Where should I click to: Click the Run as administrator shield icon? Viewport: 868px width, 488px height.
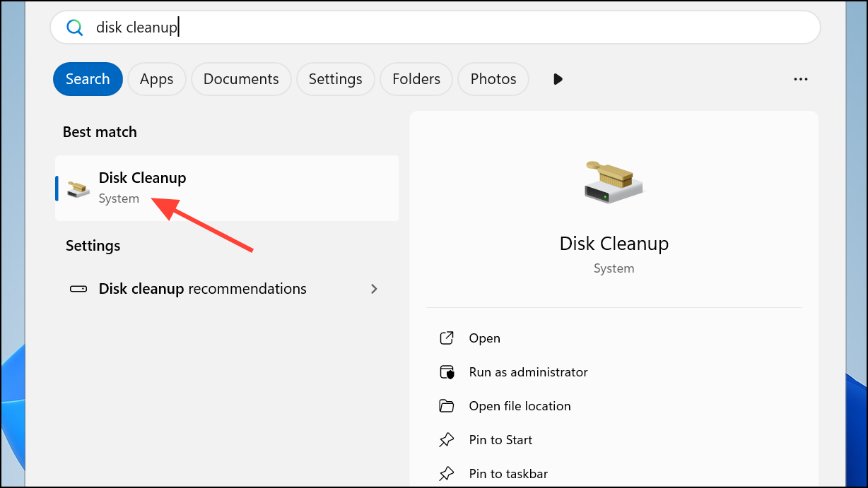pyautogui.click(x=447, y=372)
